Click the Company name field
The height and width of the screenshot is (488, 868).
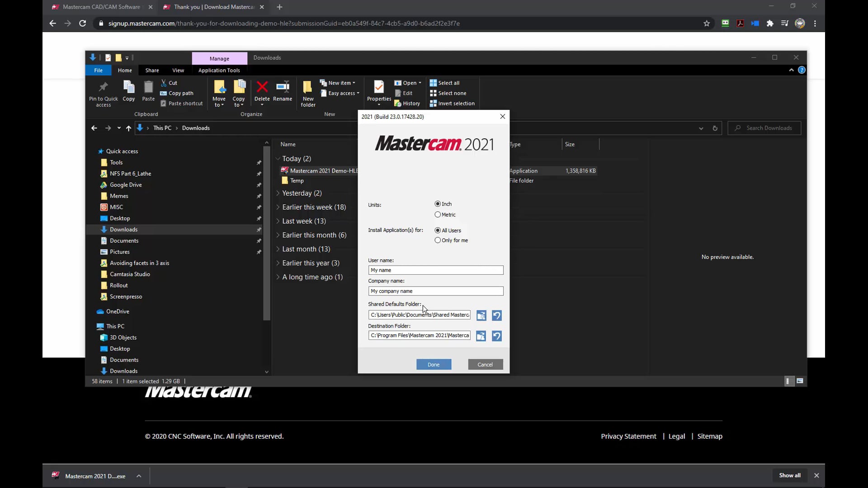pyautogui.click(x=435, y=291)
